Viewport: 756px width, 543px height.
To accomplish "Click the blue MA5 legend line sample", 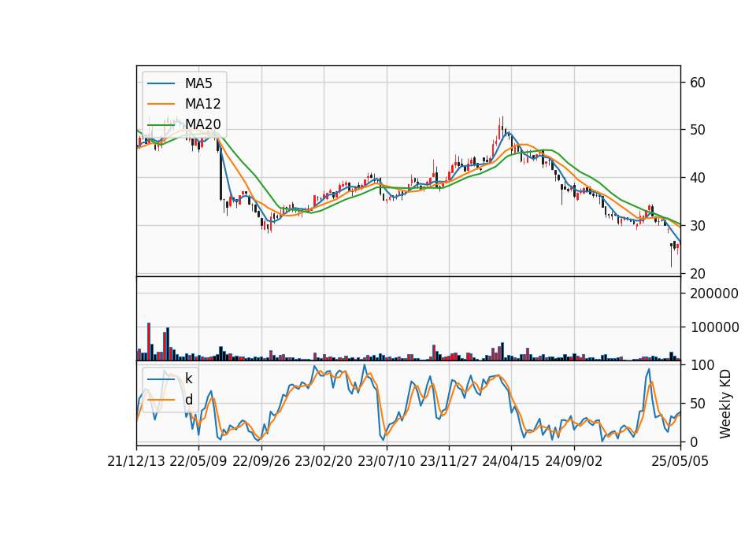I will 161,83.
